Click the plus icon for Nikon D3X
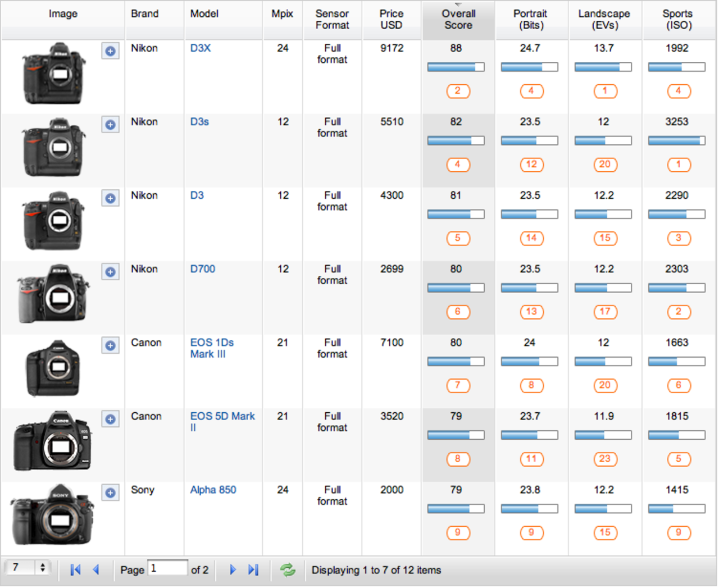 click(x=111, y=51)
